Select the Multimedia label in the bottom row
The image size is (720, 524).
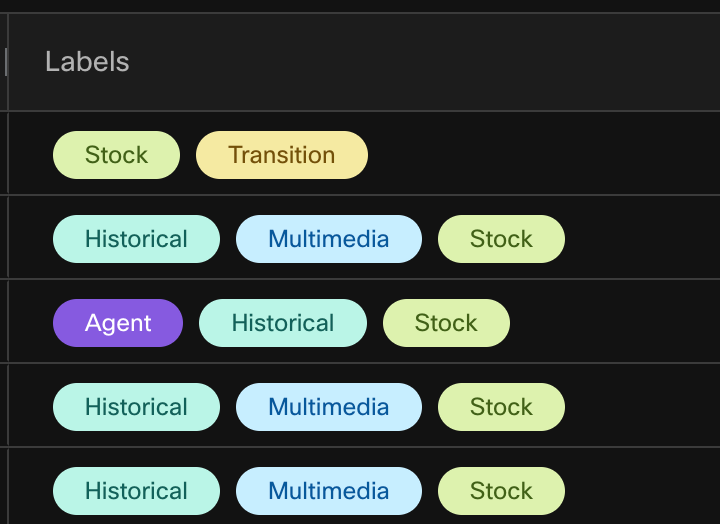pos(328,491)
